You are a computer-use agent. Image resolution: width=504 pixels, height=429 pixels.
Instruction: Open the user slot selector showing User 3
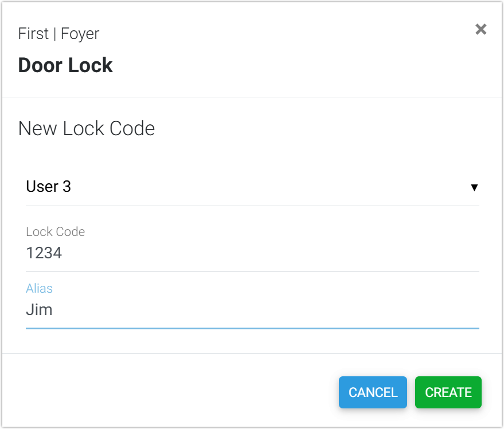click(252, 187)
